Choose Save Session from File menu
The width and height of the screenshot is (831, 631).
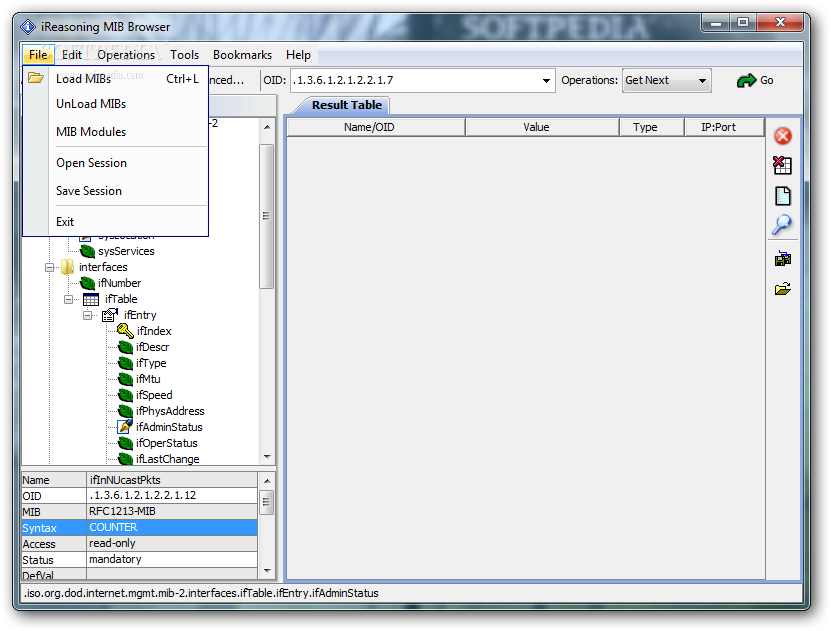[116, 191]
